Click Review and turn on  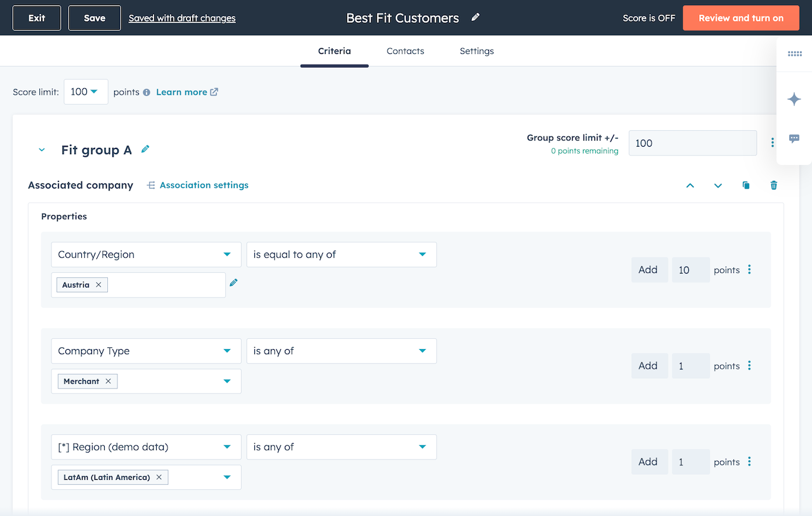tap(740, 18)
